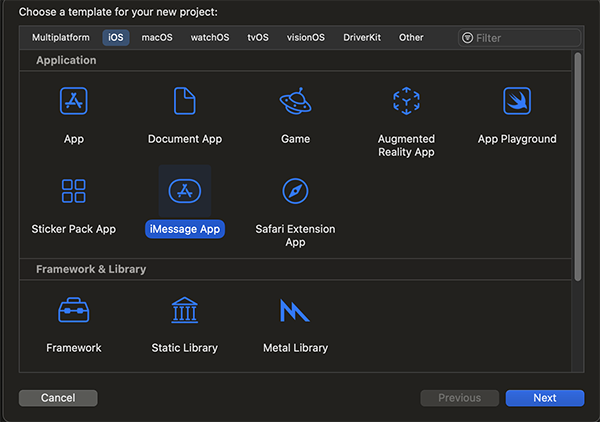The height and width of the screenshot is (422, 600).
Task: Select the App template icon
Action: tap(74, 101)
